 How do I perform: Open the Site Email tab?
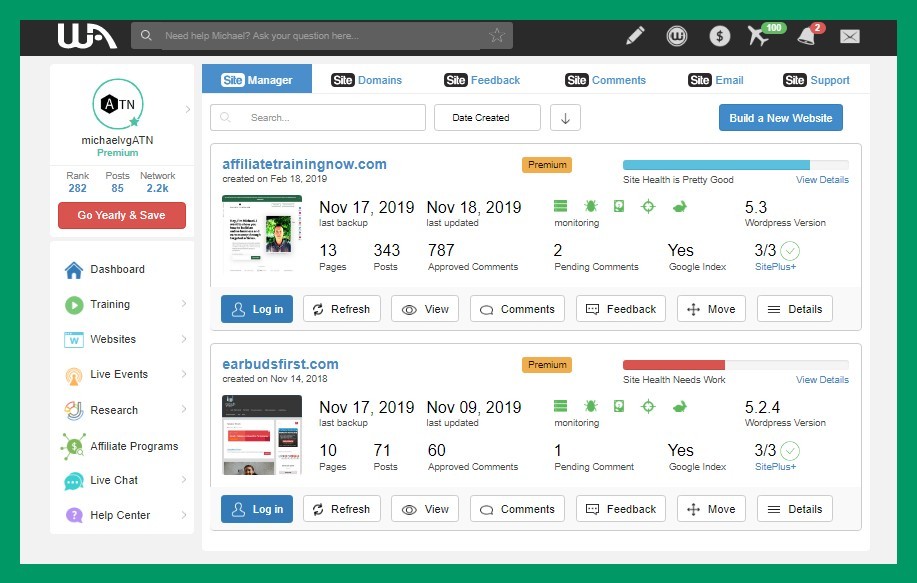(716, 80)
